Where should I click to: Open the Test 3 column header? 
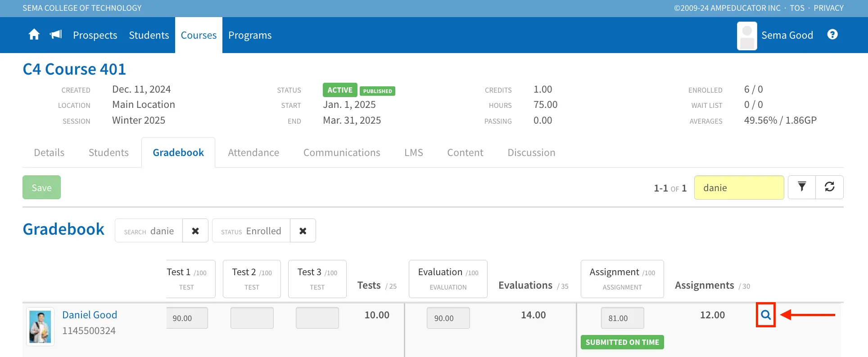(x=317, y=279)
